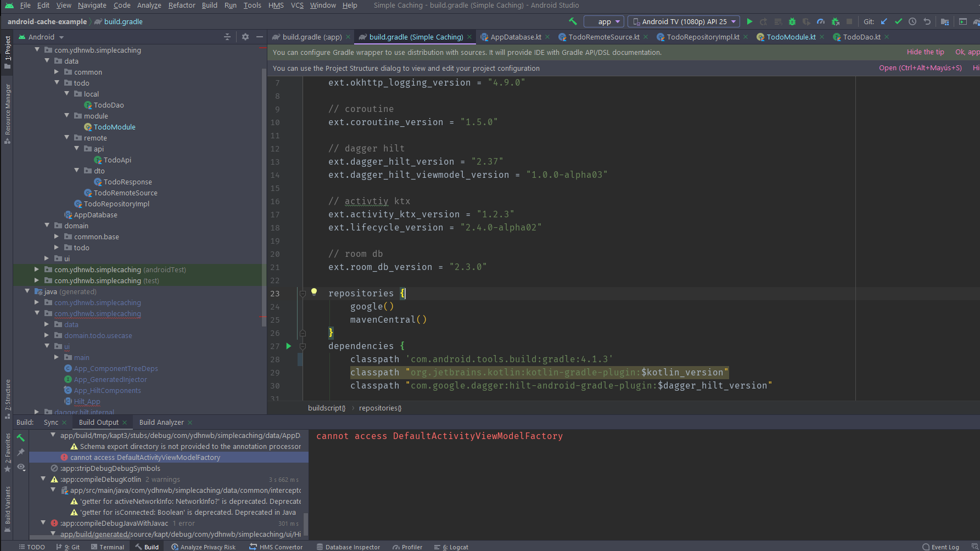Update project with the Git down-arrow icon
The height and width of the screenshot is (551, 980).
883,21
